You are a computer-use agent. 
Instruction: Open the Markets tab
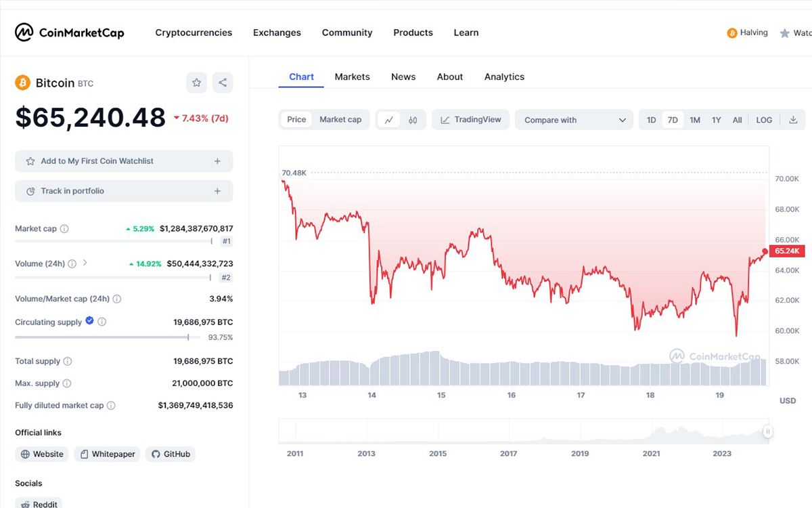tap(353, 77)
